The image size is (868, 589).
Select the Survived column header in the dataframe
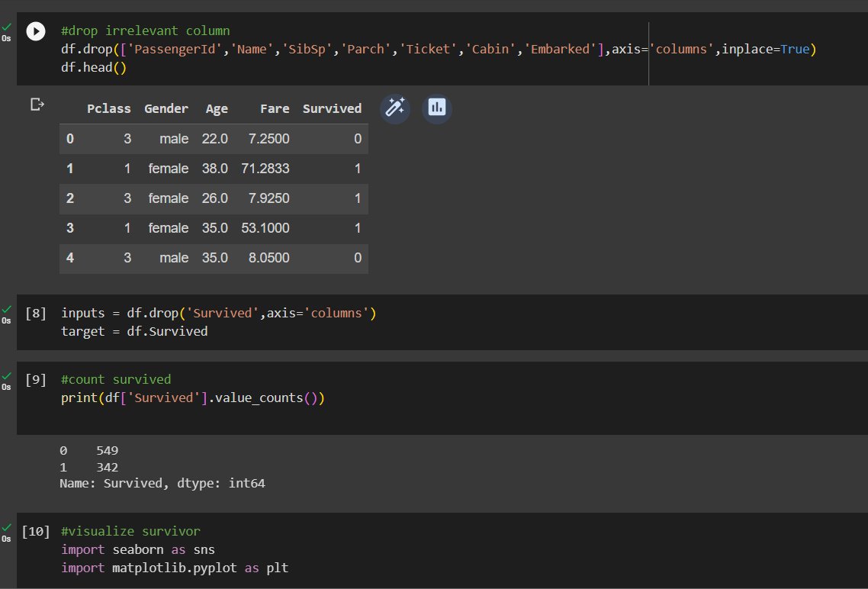click(332, 108)
